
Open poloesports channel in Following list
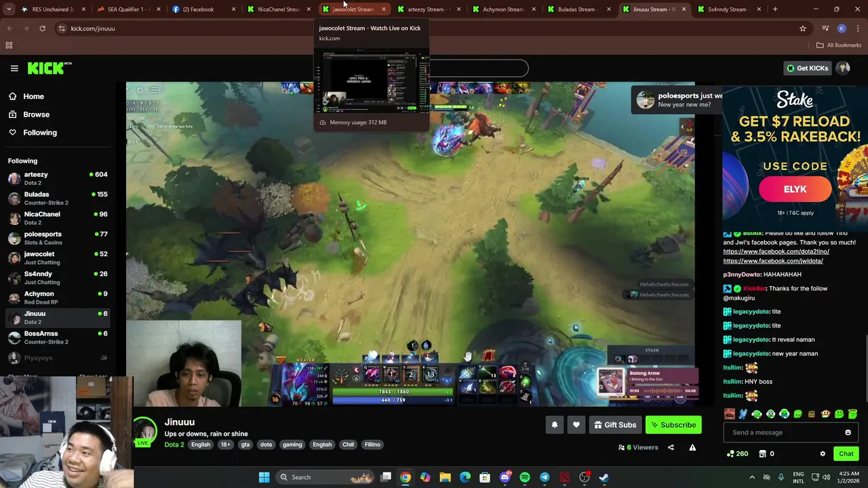pos(58,238)
